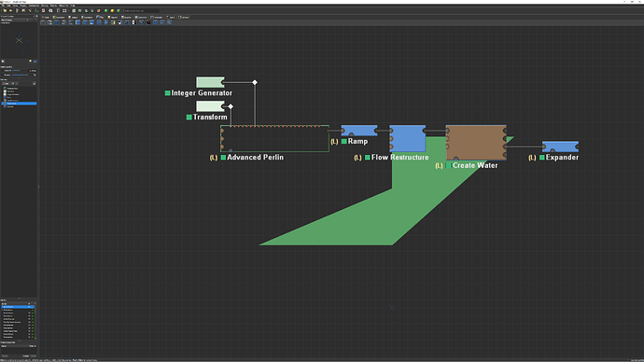This screenshot has width=644, height=362.
Task: Open the camera dropdown in the preview panel
Action: coord(15,20)
